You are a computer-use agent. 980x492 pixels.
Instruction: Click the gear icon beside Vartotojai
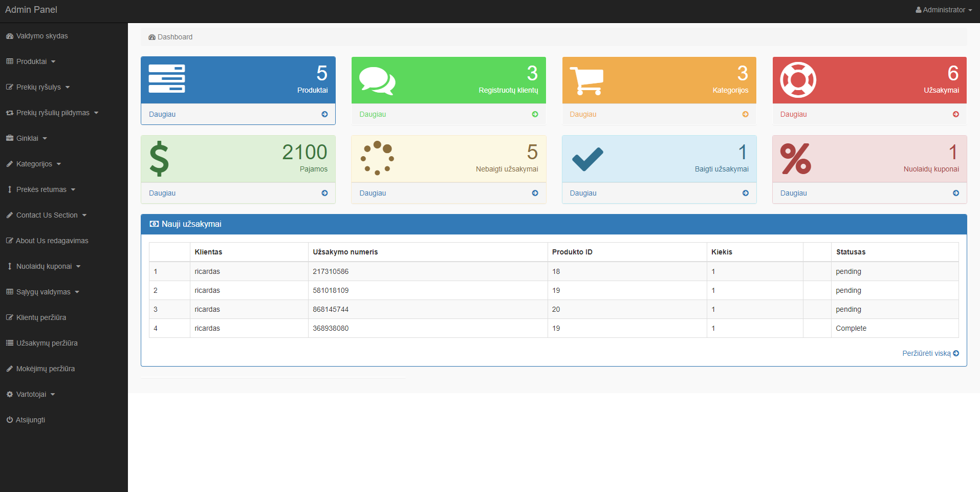point(9,394)
